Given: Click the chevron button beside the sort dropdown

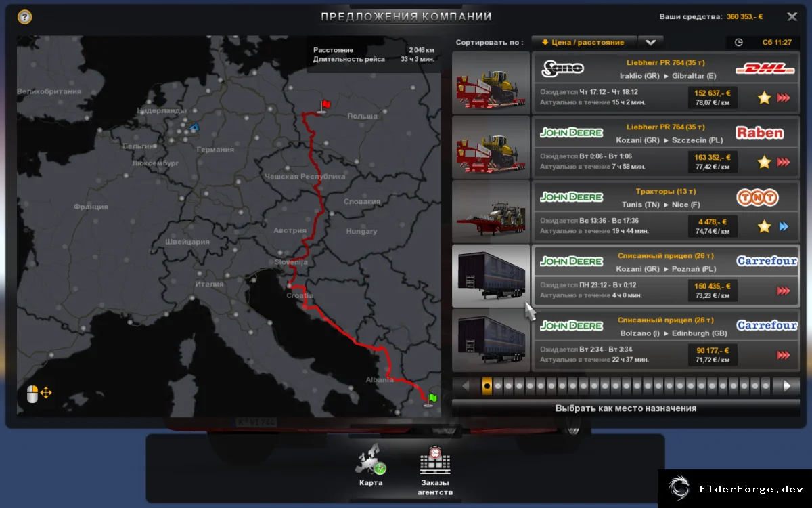Looking at the screenshot, I should [650, 42].
